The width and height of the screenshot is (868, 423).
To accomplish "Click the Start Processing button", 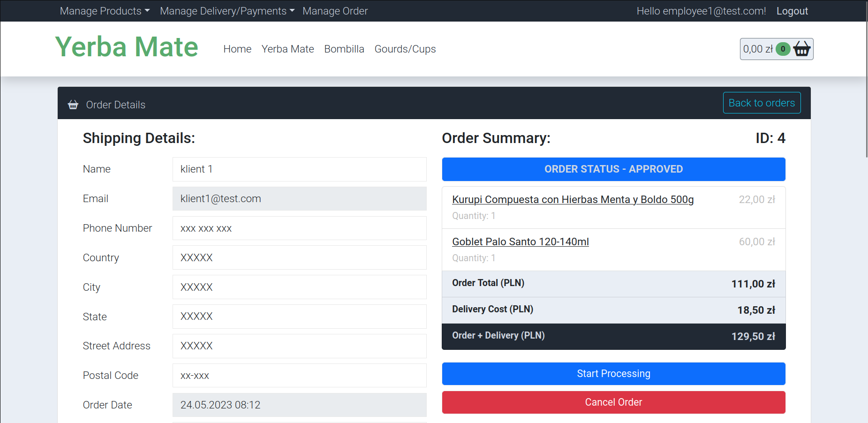I will [x=613, y=374].
